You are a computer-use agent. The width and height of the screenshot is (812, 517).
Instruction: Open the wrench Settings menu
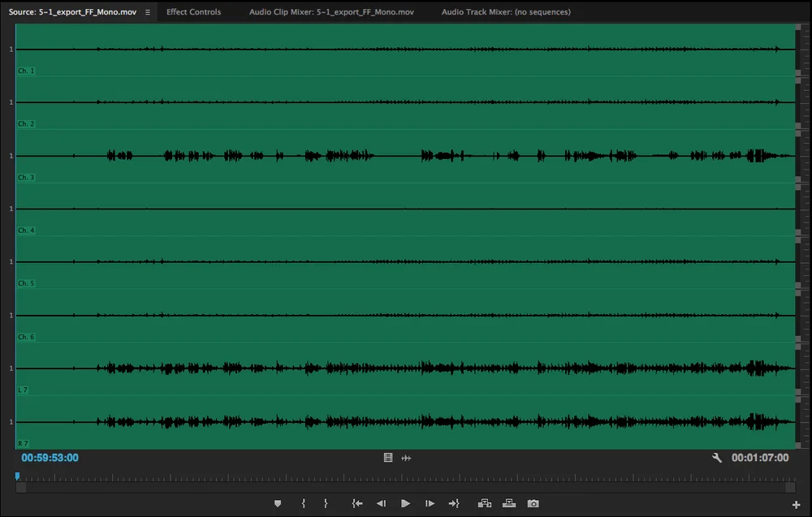coord(717,458)
